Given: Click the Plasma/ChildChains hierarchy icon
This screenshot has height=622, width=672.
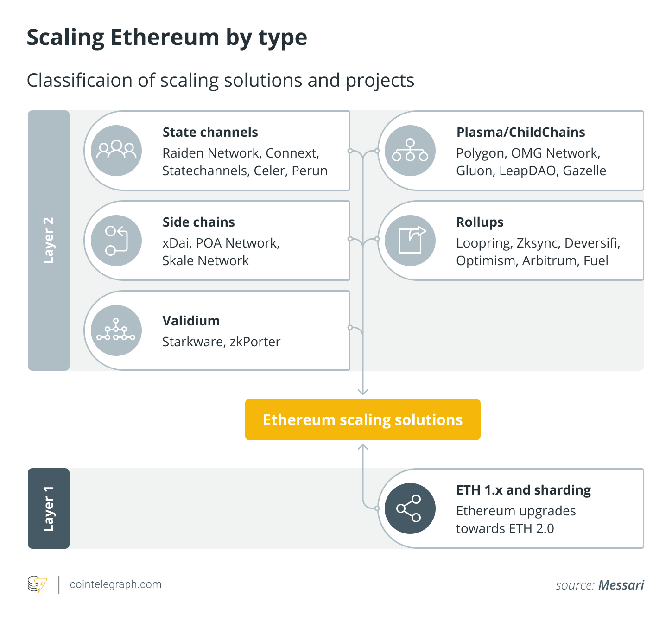Looking at the screenshot, I should [x=410, y=151].
